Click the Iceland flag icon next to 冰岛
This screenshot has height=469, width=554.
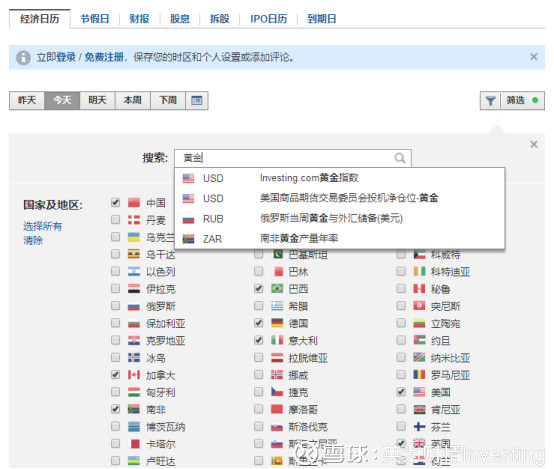coord(134,358)
